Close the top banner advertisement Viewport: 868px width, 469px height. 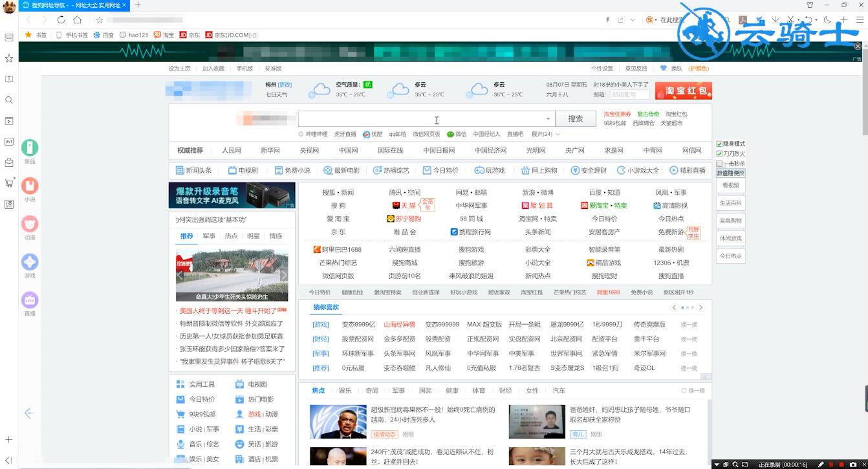858,46
